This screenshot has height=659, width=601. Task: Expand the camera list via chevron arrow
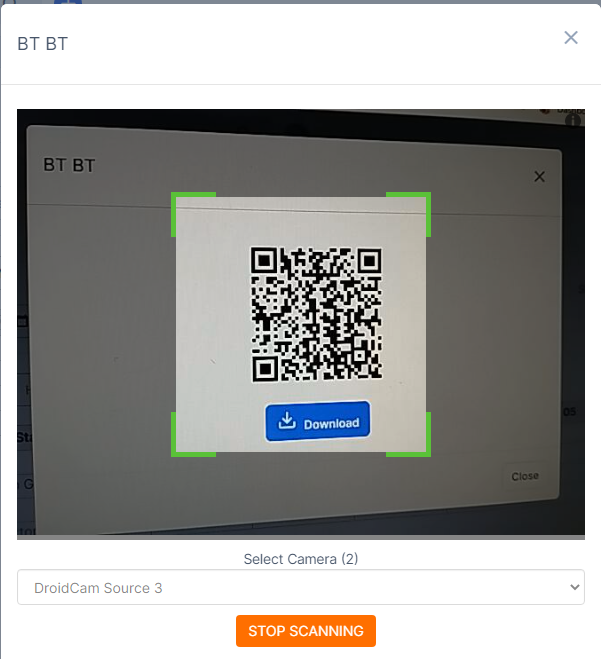pos(575,587)
